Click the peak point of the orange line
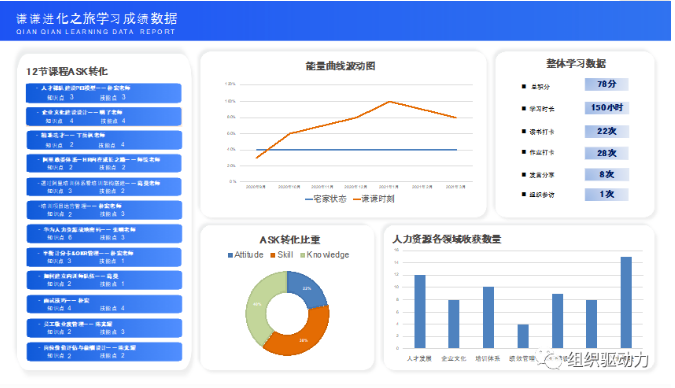The width and height of the screenshot is (675, 388). (390, 102)
